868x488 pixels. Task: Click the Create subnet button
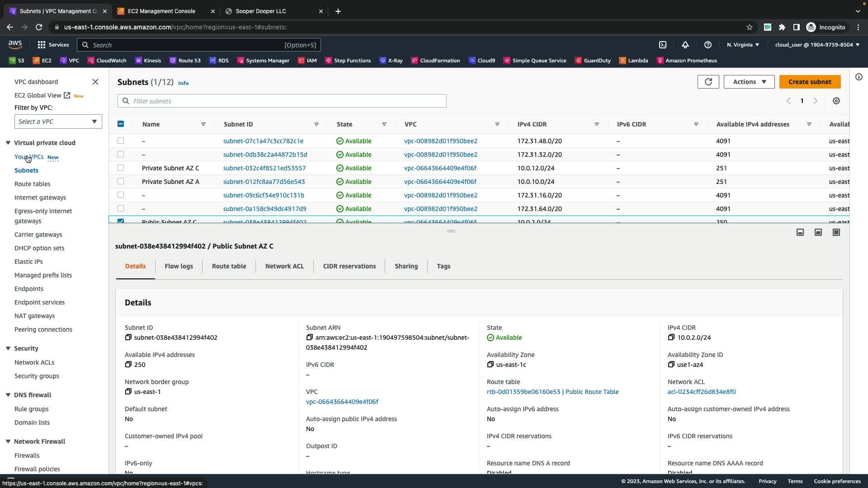coord(809,82)
